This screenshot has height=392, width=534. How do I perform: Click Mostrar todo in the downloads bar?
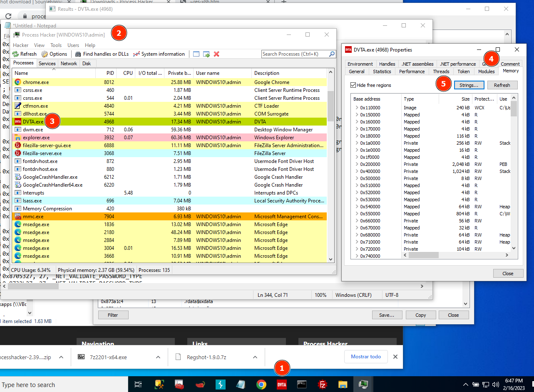tap(366, 357)
